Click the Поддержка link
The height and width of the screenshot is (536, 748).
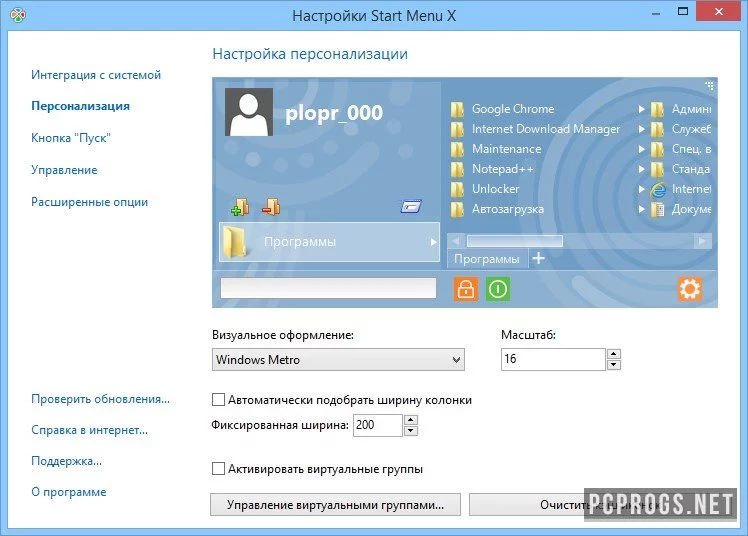[66, 461]
